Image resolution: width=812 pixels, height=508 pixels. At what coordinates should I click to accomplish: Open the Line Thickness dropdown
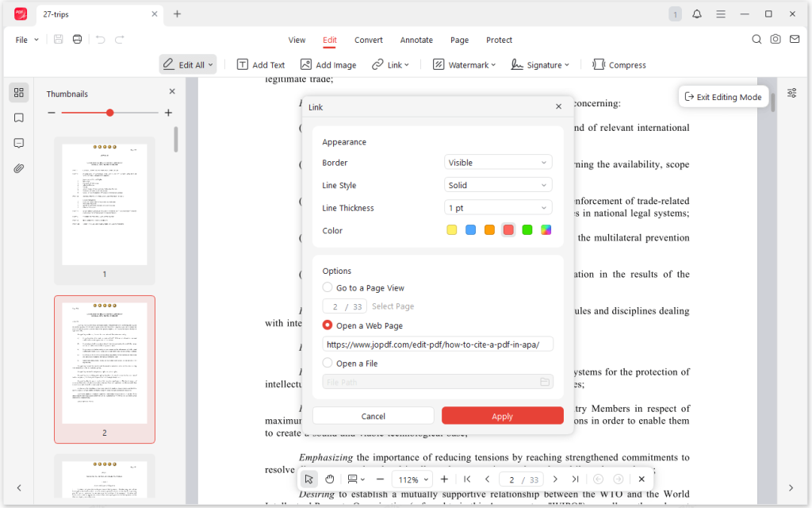point(498,208)
